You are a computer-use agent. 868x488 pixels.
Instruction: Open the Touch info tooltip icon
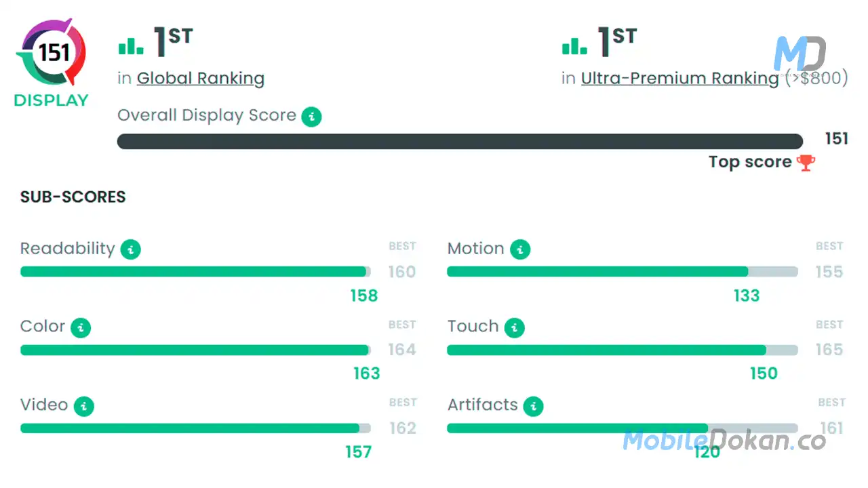(515, 328)
